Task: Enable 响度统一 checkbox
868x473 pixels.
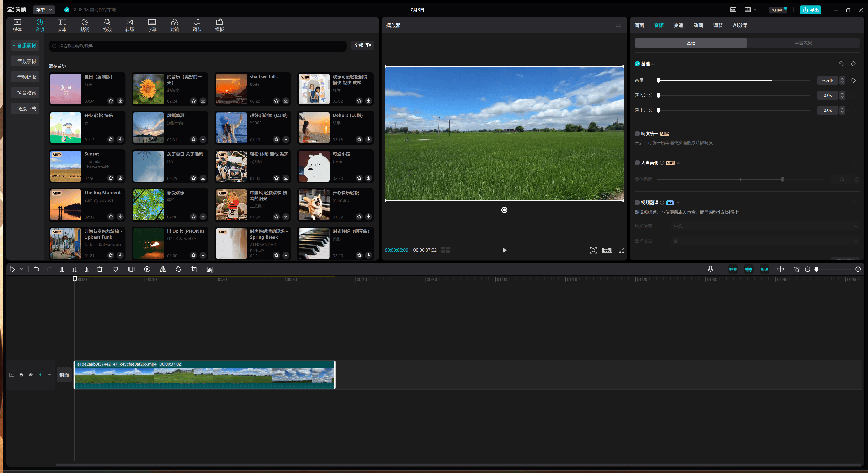Action: pos(637,133)
